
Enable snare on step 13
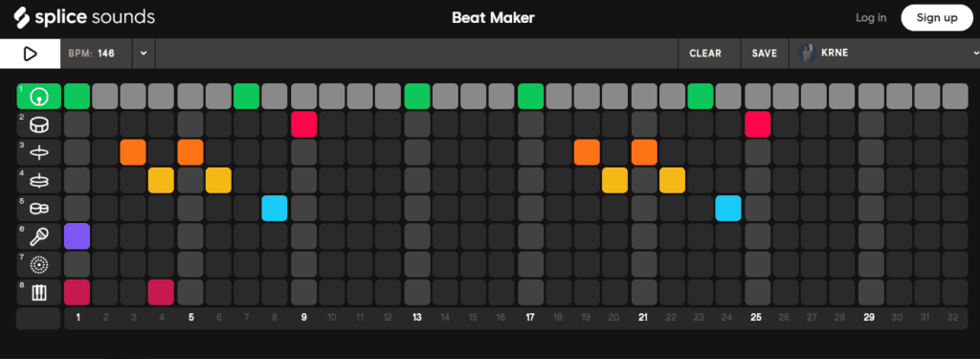click(x=417, y=124)
